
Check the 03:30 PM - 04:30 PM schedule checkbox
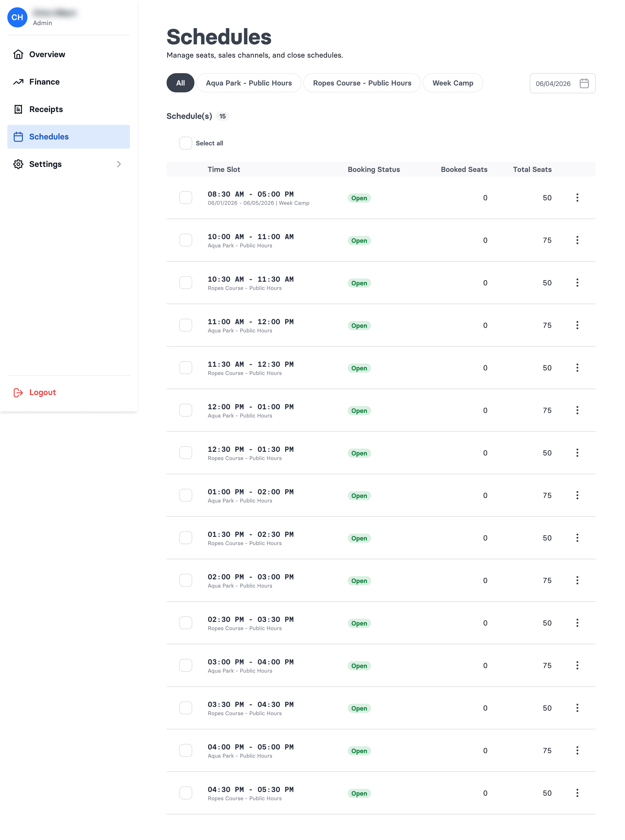[x=185, y=708]
